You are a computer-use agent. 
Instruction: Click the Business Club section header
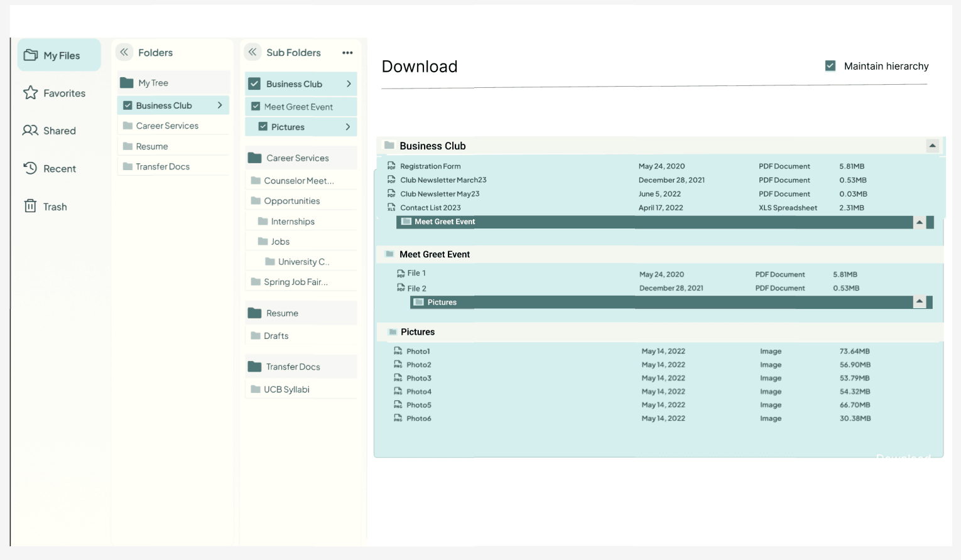[660, 146]
